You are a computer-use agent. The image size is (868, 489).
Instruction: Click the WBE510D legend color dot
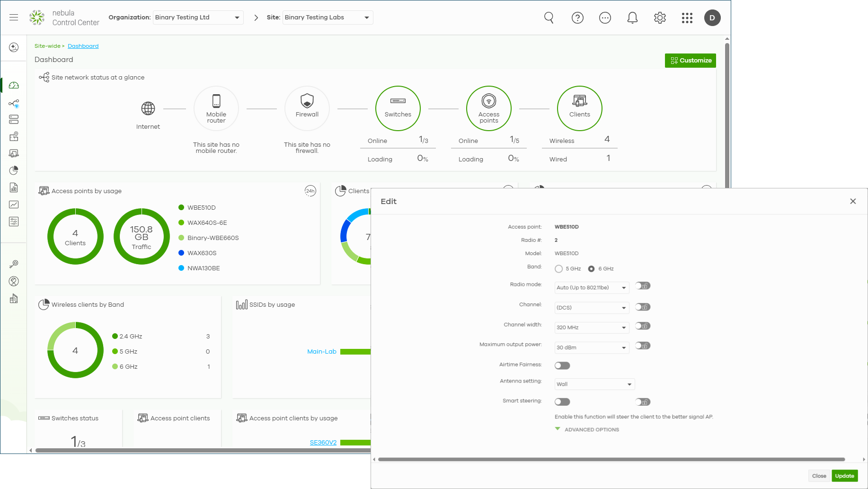click(x=181, y=207)
